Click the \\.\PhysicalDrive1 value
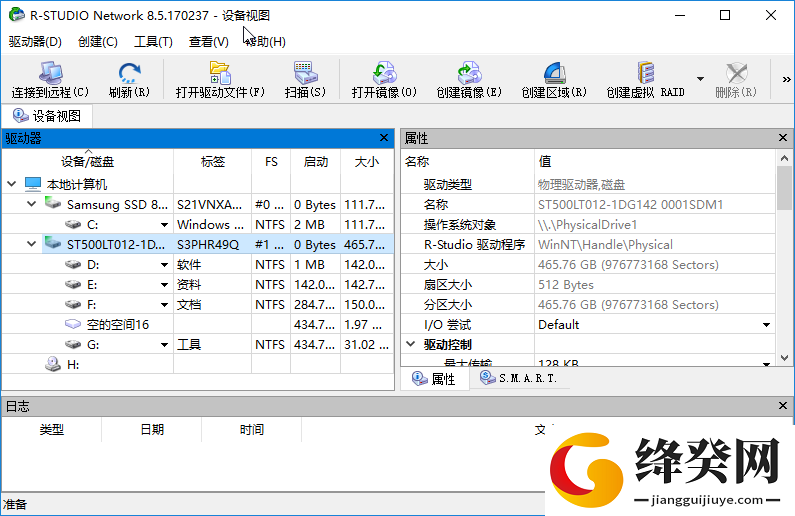Screen dimensions: 795x516 (x=587, y=225)
